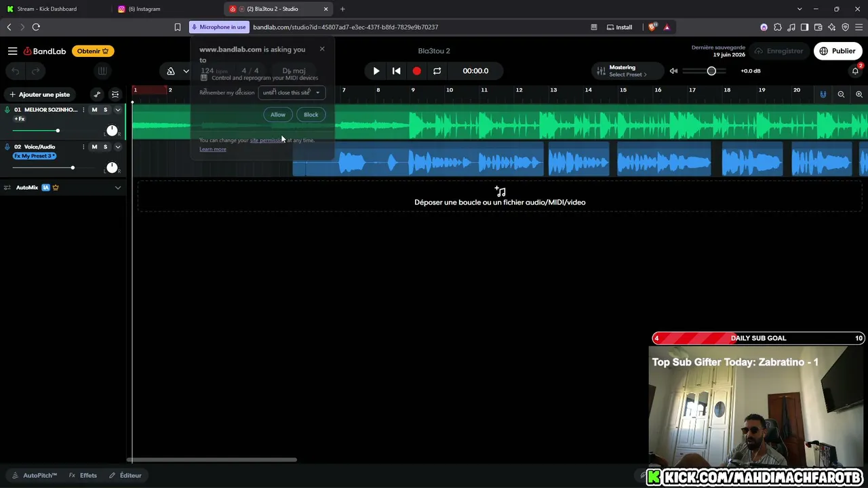Open a new browser tab
This screenshot has height=488, width=868.
[x=342, y=9]
